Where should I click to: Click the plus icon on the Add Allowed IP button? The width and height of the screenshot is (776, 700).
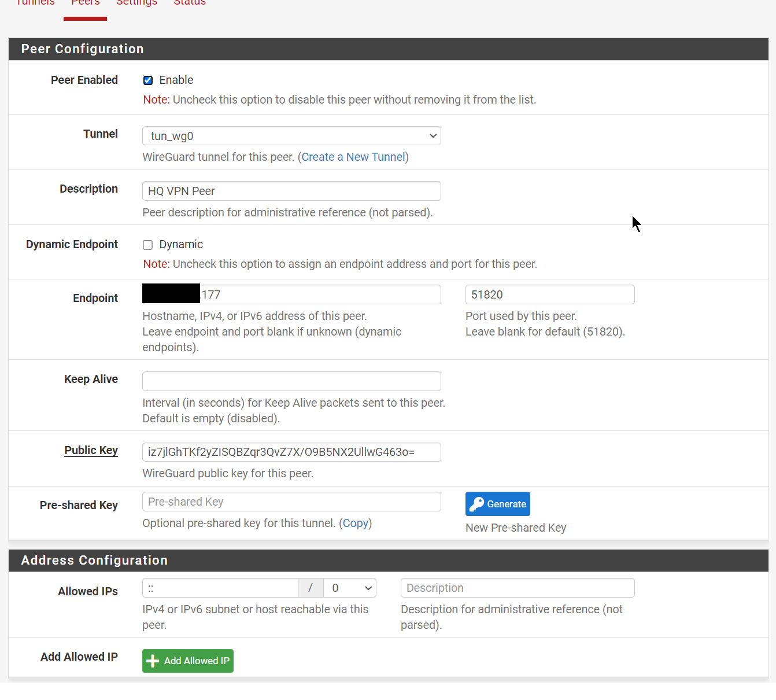[x=153, y=661]
